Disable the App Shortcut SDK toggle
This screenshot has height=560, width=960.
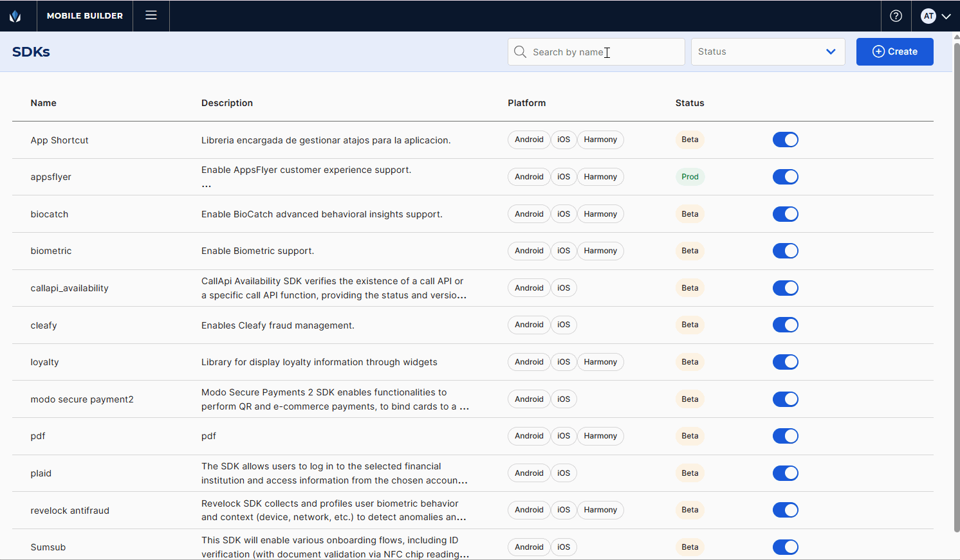(x=785, y=140)
